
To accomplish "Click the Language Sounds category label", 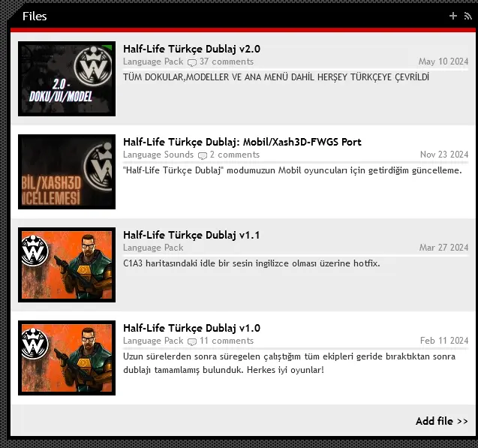I will (x=158, y=155).
